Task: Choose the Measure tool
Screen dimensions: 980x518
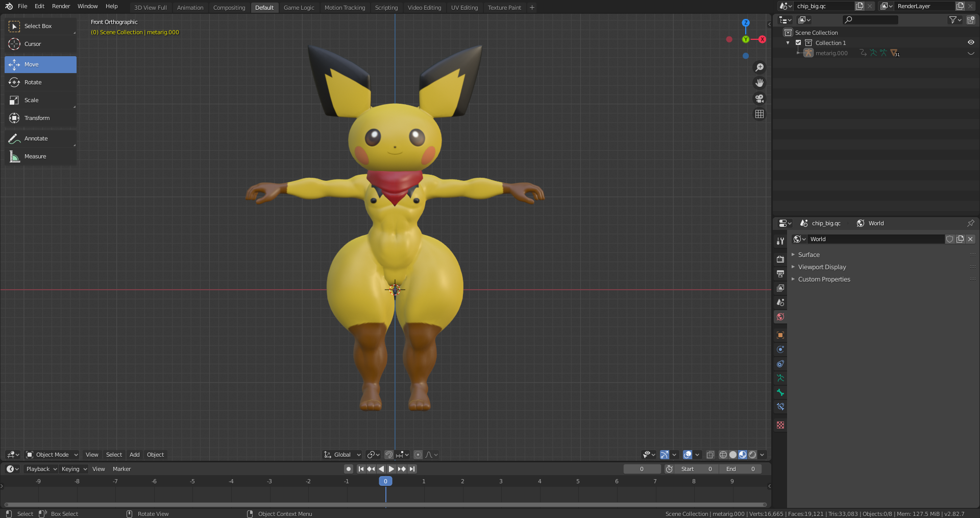Action: [x=40, y=156]
